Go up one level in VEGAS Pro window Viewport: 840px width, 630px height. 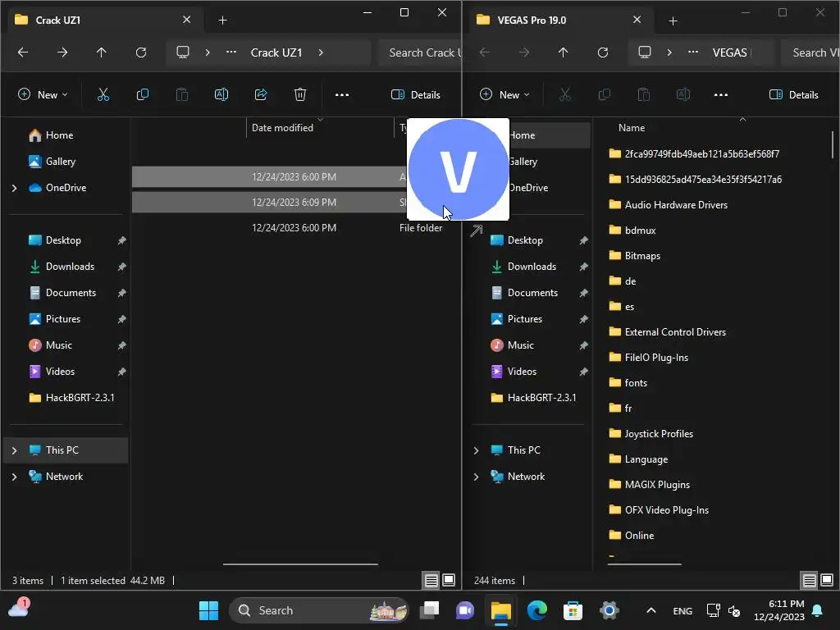coord(563,52)
